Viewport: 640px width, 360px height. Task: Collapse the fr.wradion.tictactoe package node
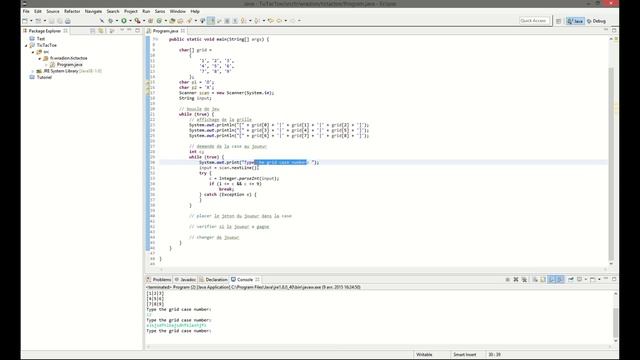tap(40, 59)
